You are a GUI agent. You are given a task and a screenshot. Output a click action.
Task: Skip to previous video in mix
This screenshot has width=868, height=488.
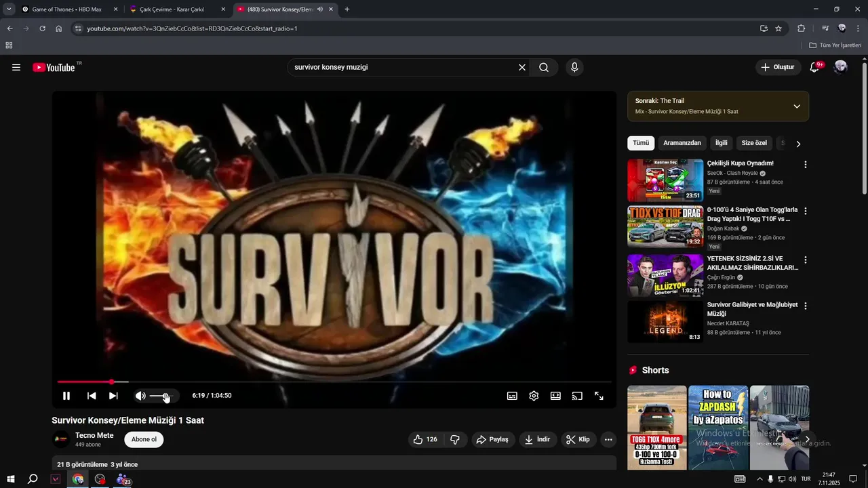click(x=92, y=396)
